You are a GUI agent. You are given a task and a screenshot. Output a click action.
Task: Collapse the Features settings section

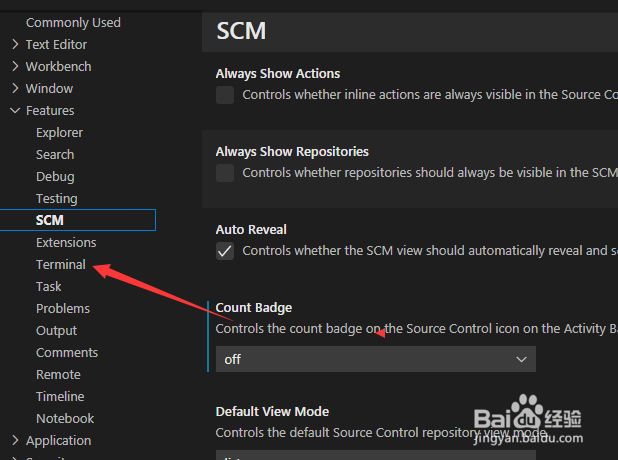coord(50,110)
